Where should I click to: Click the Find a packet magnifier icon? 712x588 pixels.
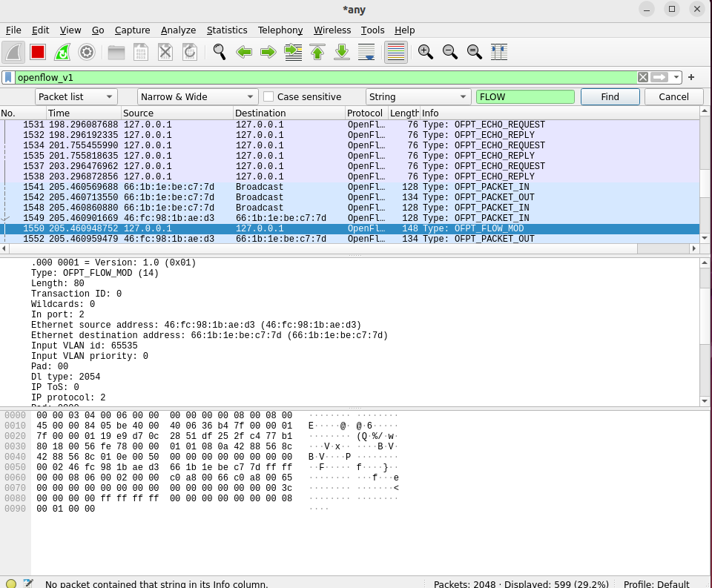(x=220, y=52)
